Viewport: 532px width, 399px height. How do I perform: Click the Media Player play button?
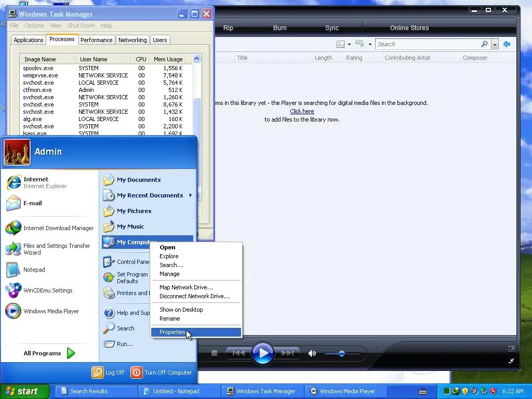coord(263,353)
